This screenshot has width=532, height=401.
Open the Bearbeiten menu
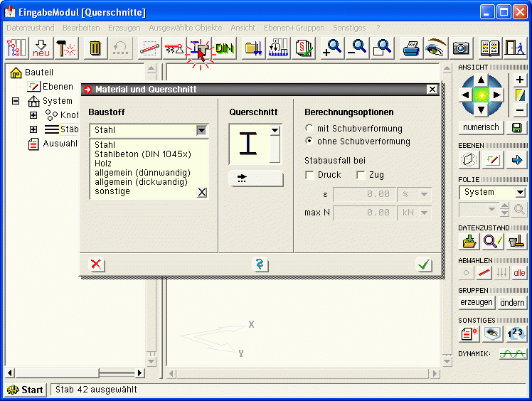coord(81,28)
